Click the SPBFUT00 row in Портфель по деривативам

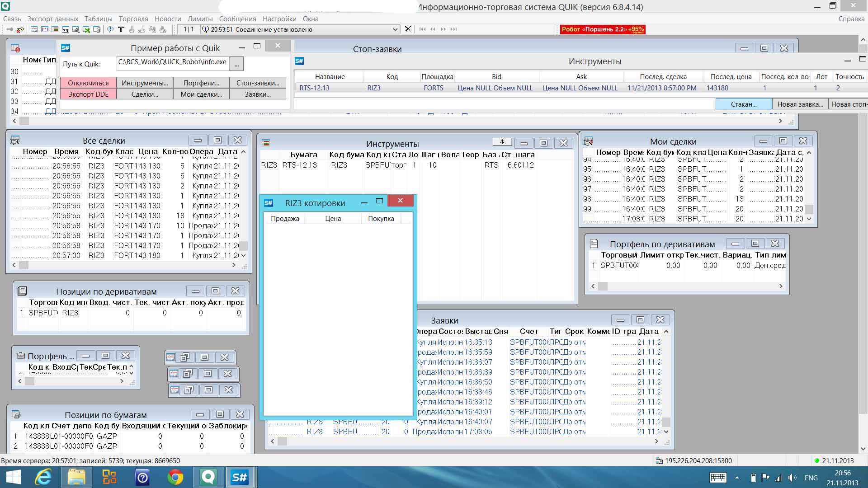pos(689,266)
